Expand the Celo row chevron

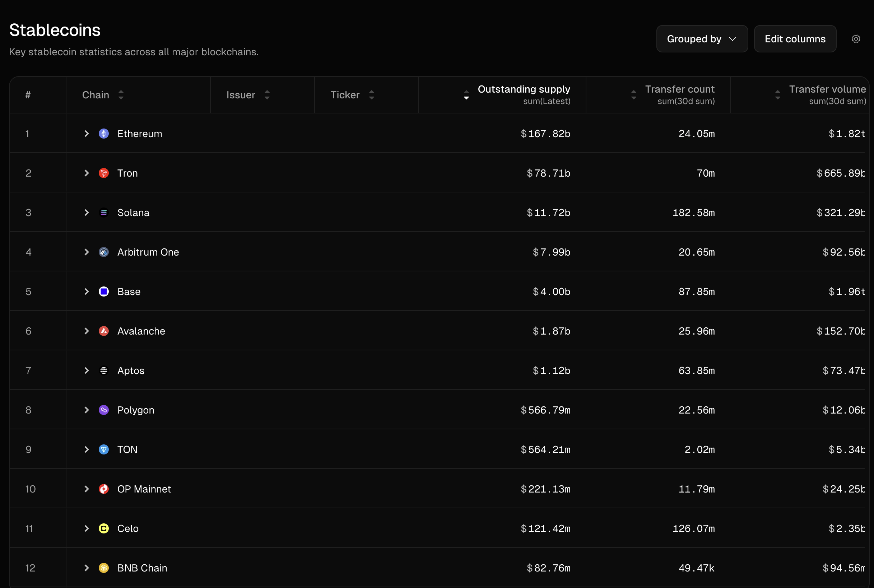tap(87, 528)
